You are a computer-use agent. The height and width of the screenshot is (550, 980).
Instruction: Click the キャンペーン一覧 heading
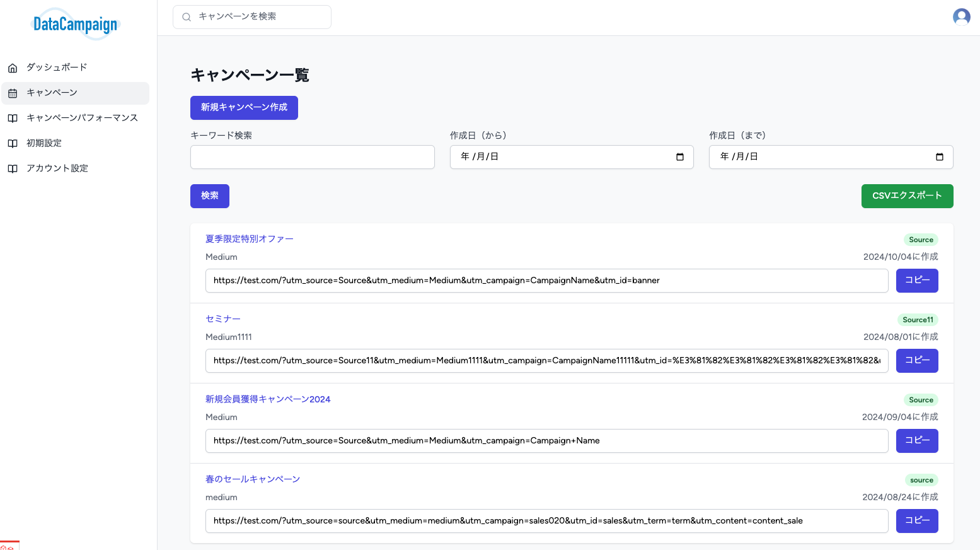[x=250, y=75]
